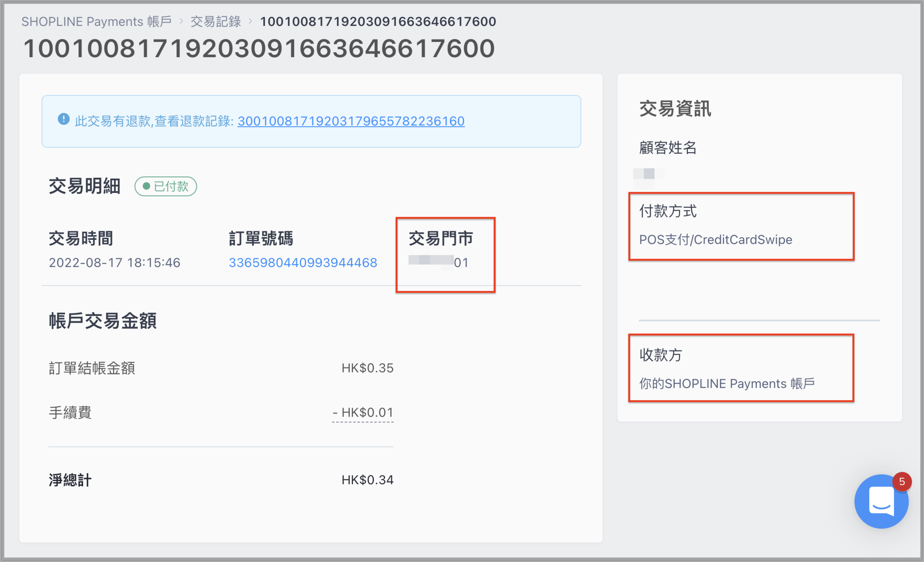
Task: Open order number 3365980440993944468
Action: point(303,262)
